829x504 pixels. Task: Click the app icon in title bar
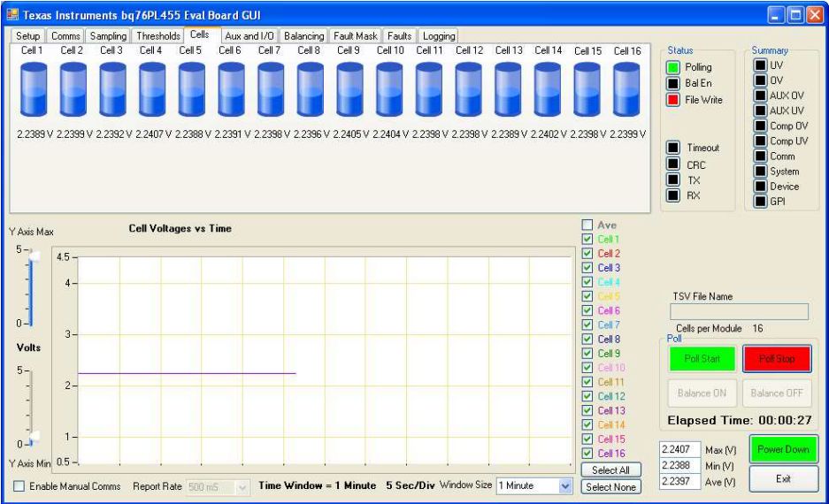[12, 14]
